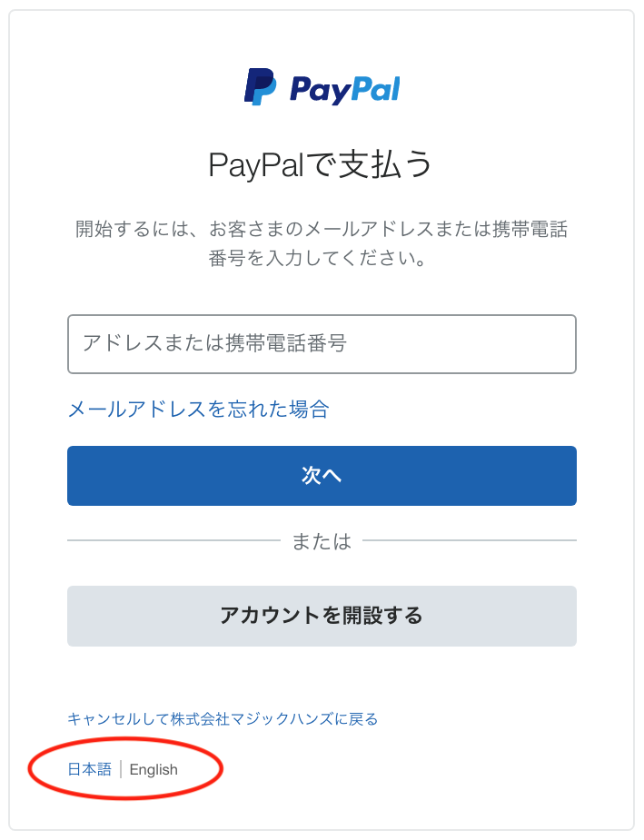Click the アカウントを開設する button

point(322,616)
